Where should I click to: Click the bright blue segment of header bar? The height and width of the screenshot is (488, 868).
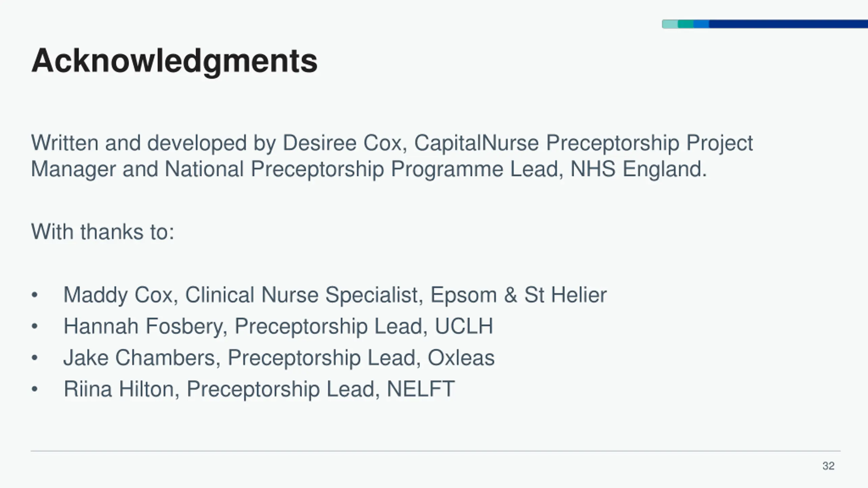701,24
